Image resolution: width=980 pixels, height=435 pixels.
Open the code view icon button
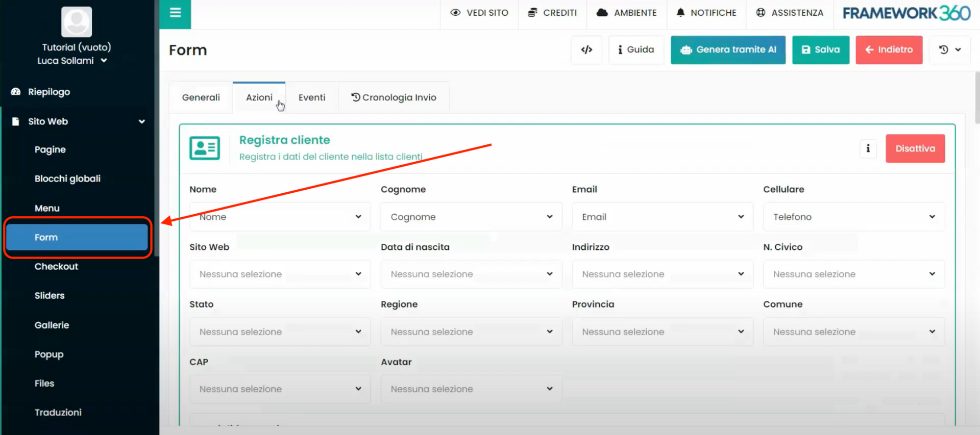(586, 49)
